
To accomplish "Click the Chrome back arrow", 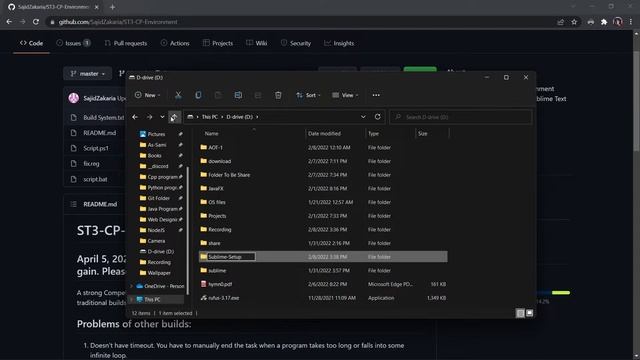I will (x=9, y=22).
